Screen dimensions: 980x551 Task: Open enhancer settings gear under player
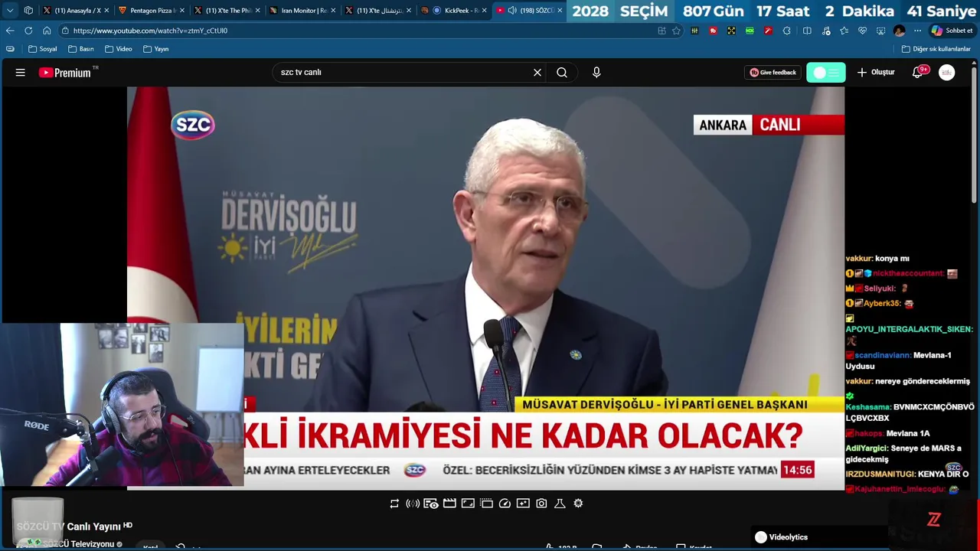(578, 504)
